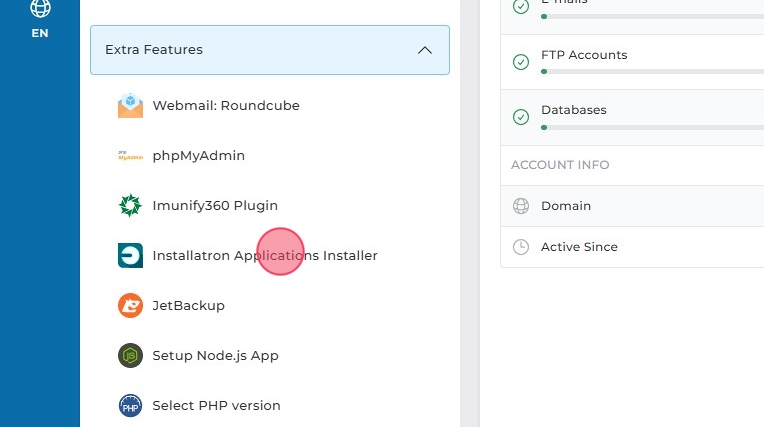This screenshot has height=427, width=764.
Task: Open Imunify360 Plugin menu item
Action: pos(215,206)
